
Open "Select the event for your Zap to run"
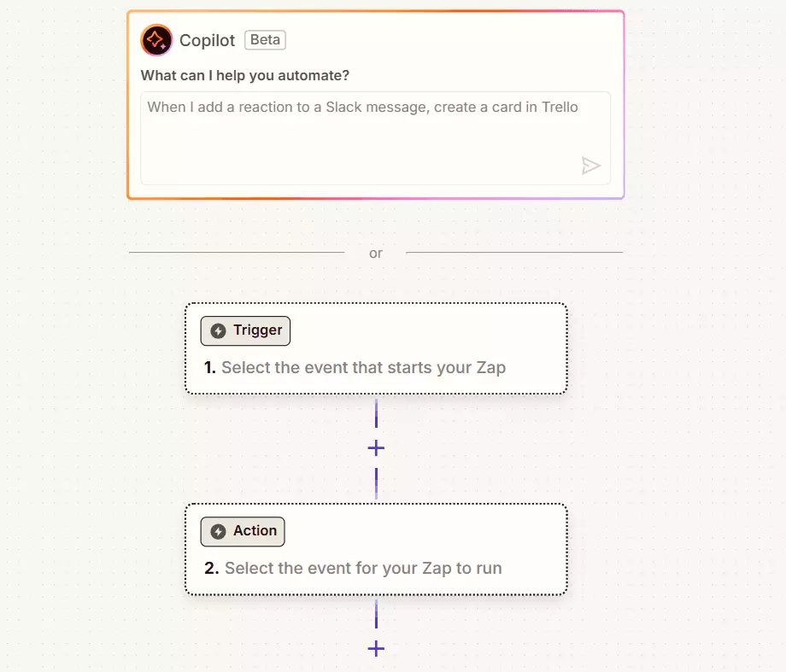coord(363,568)
